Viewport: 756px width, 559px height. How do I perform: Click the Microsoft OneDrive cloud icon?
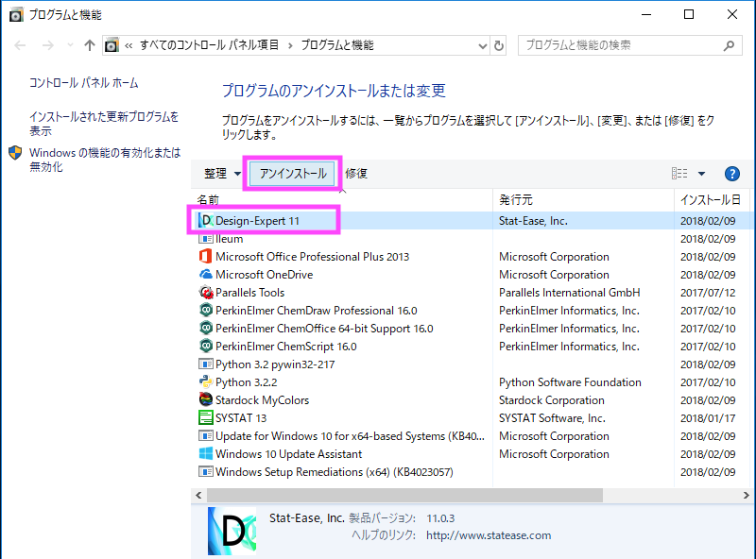206,274
